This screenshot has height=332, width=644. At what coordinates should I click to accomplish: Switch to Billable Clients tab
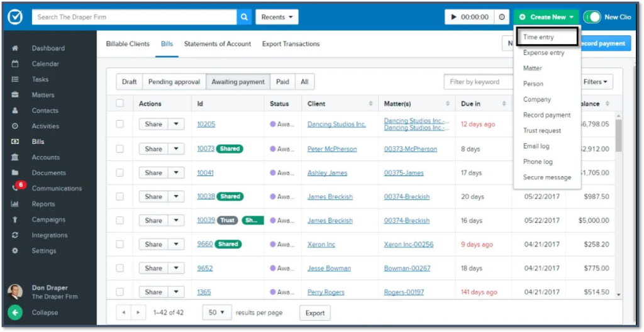coord(128,44)
